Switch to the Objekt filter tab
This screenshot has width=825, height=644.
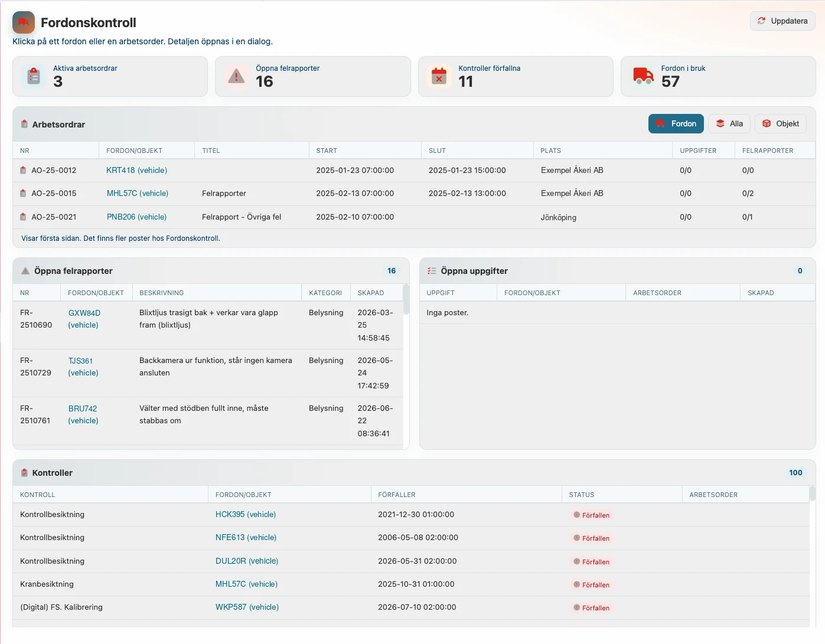tap(780, 124)
